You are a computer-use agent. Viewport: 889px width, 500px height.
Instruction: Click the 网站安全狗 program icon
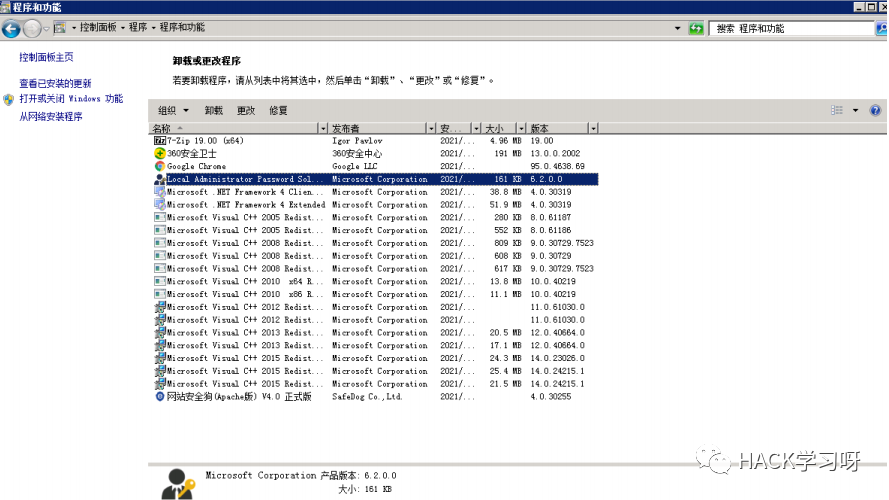tap(159, 397)
